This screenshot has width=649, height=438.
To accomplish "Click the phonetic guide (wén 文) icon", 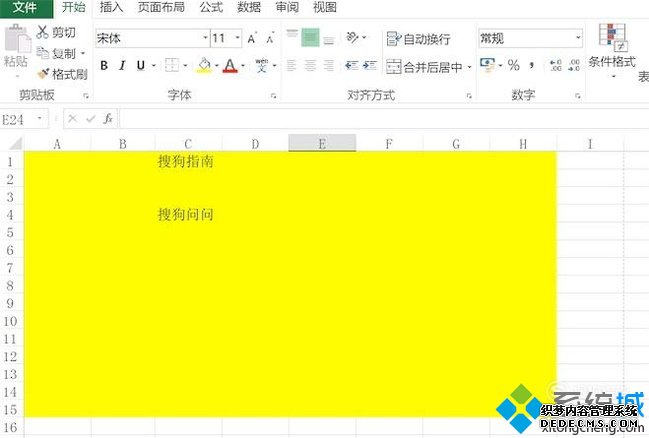I will click(x=262, y=65).
